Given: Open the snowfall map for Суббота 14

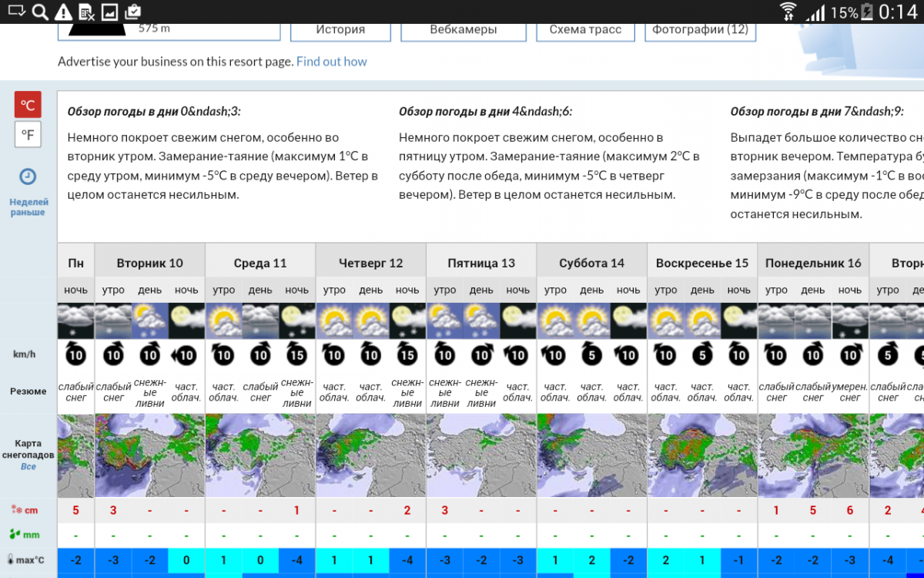Looking at the screenshot, I should coord(592,455).
